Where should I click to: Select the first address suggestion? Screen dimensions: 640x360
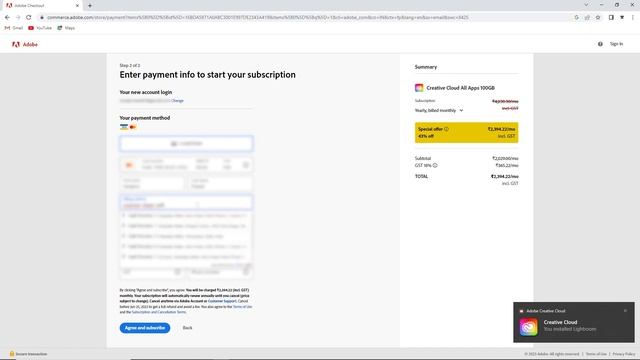pos(186,216)
